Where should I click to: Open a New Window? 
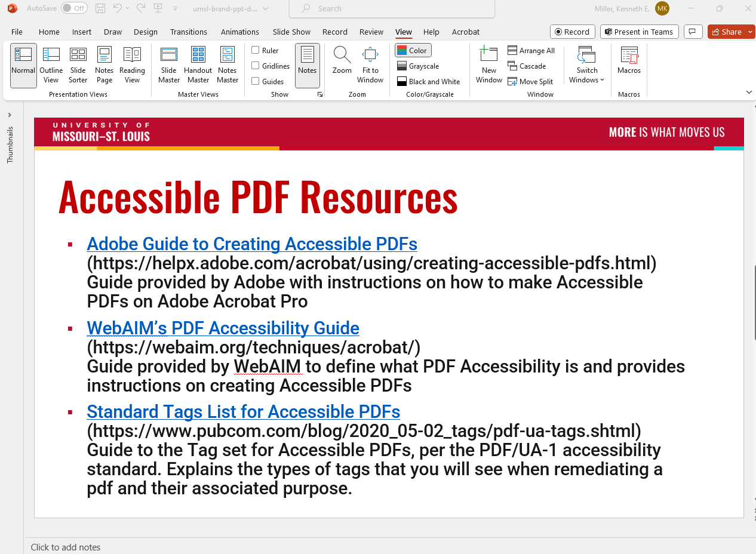489,66
